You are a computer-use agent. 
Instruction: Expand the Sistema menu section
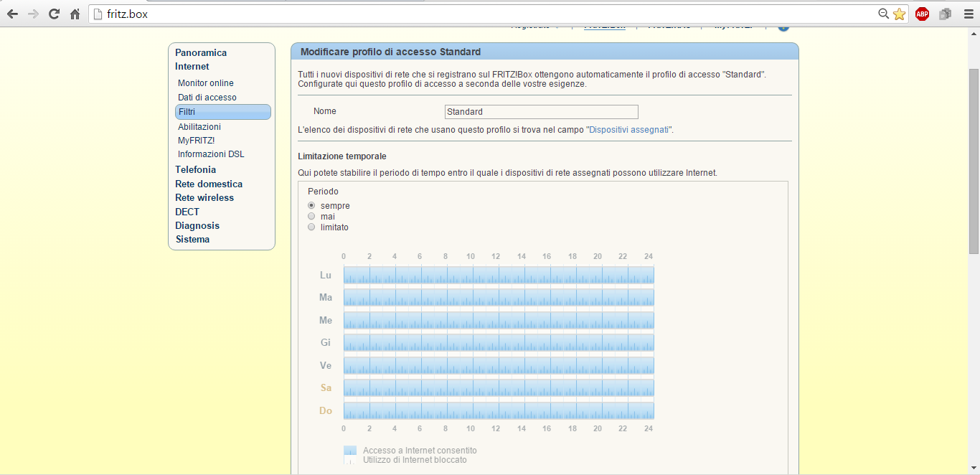(x=192, y=239)
